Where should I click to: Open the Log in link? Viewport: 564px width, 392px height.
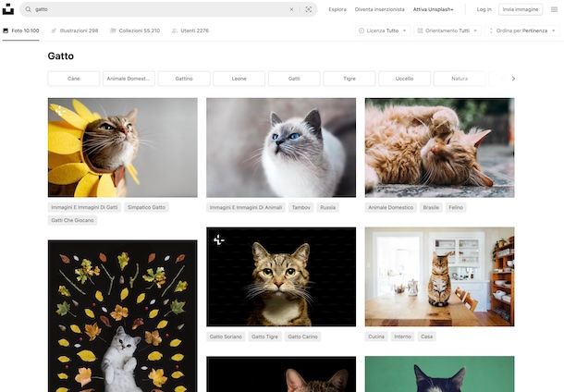484,9
